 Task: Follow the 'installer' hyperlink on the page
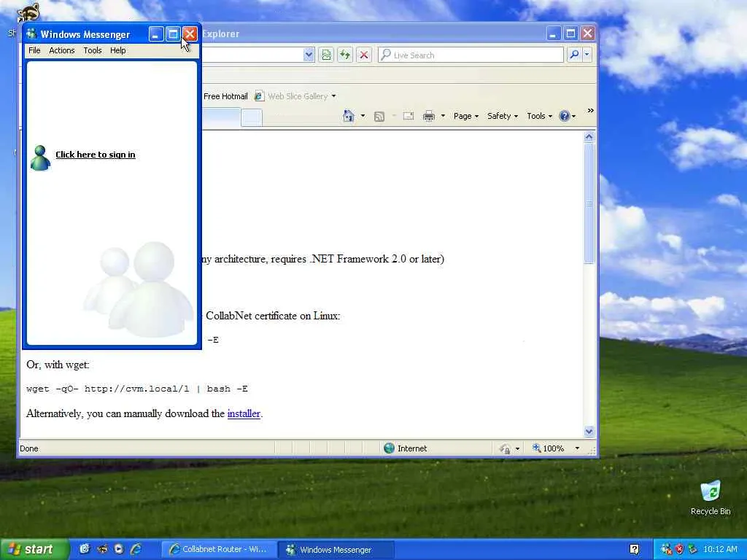pos(244,413)
